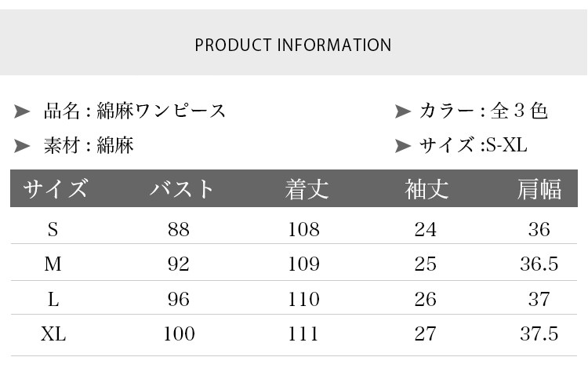Click the 全3色 color text

[519, 111]
